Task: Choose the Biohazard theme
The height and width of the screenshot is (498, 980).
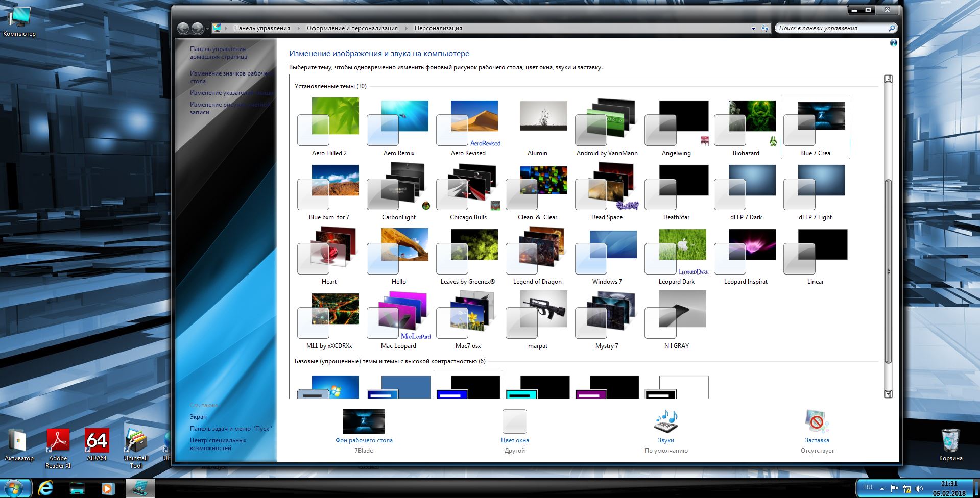Action: (x=746, y=128)
